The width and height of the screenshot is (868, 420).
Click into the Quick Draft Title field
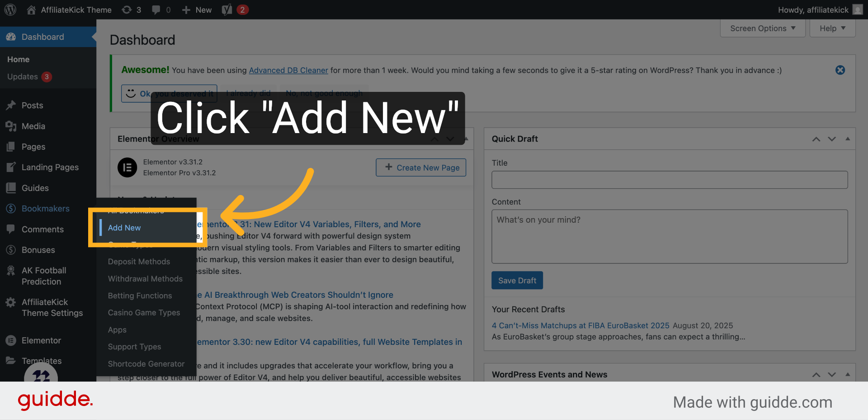670,180
